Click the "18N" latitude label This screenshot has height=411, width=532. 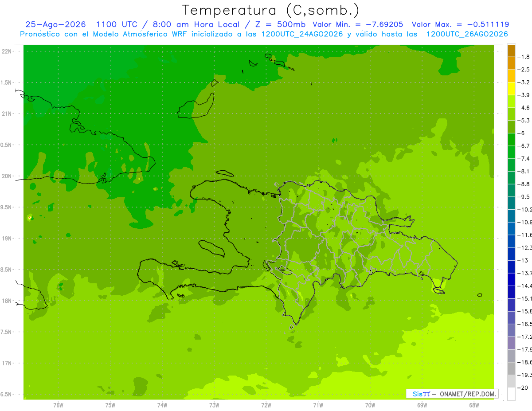[8, 301]
